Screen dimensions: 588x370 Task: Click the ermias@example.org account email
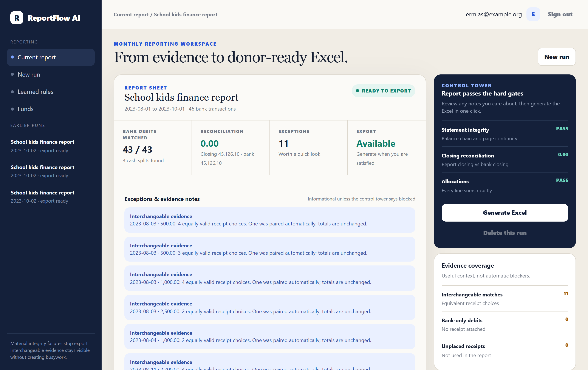(494, 14)
